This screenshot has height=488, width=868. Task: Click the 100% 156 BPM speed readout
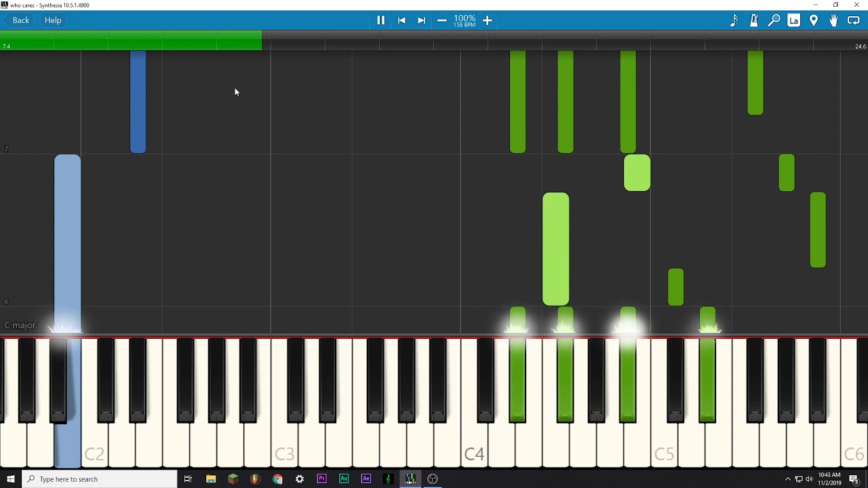465,21
